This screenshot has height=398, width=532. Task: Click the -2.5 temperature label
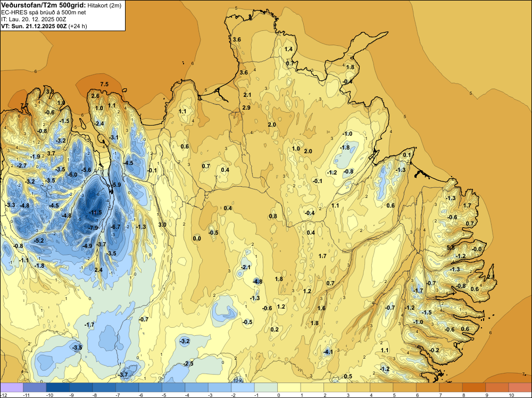(x=188, y=364)
